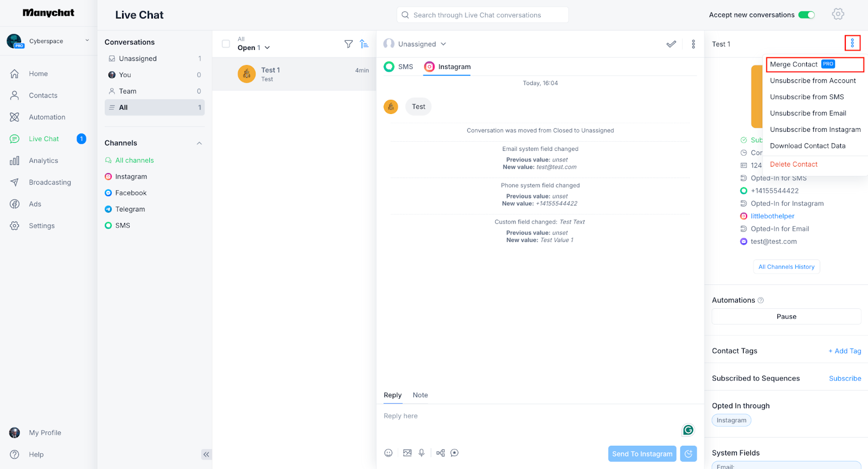Click the send flow icon in reply toolbar
868x469 pixels.
[441, 453]
